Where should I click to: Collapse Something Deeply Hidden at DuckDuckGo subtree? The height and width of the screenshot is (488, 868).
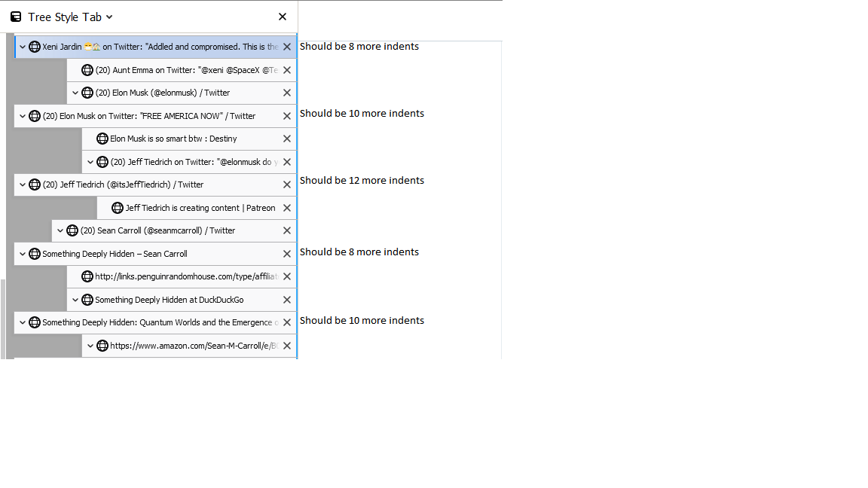pyautogui.click(x=75, y=300)
